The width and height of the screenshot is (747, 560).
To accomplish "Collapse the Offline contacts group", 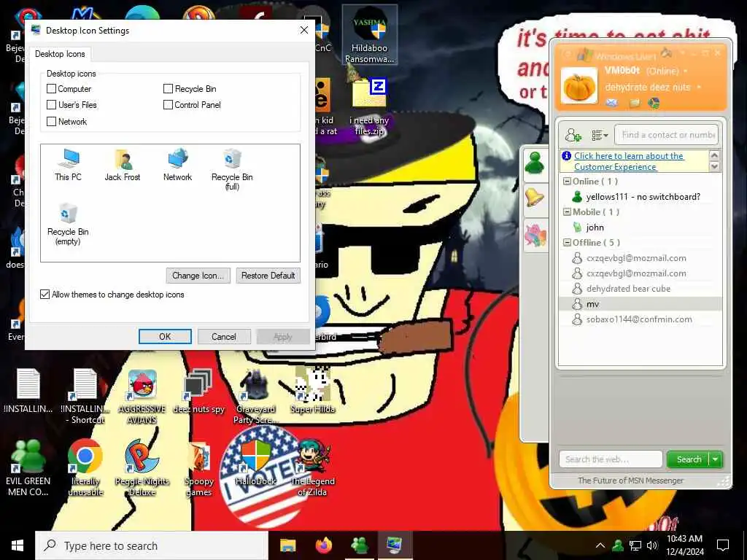I will (567, 242).
